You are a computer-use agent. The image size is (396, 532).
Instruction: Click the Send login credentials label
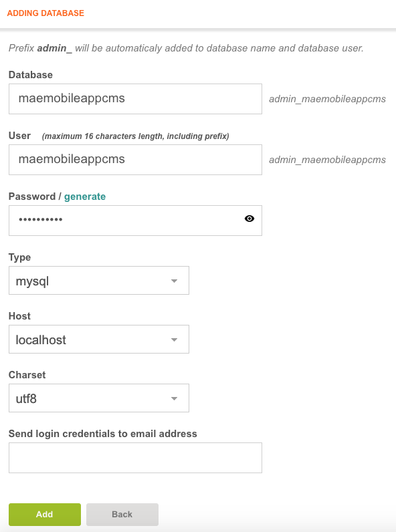[x=102, y=434]
